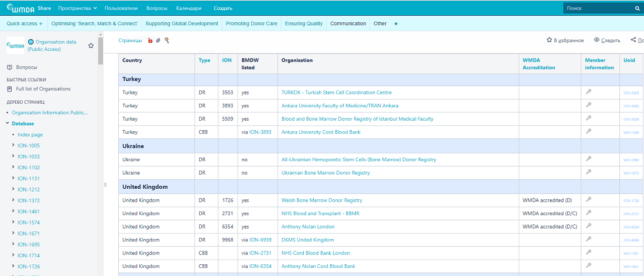Open Quick access + tab

click(25, 23)
